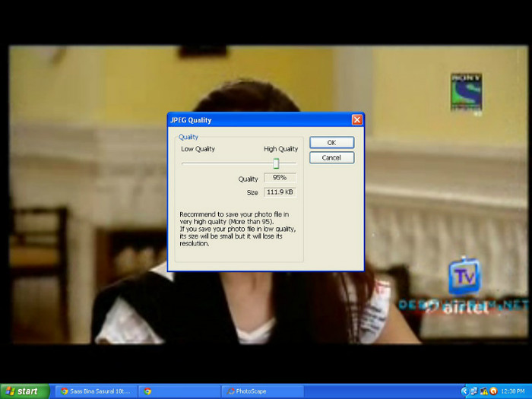The image size is (532, 399).
Task: Click slider track at High Quality end
Action: [294, 163]
